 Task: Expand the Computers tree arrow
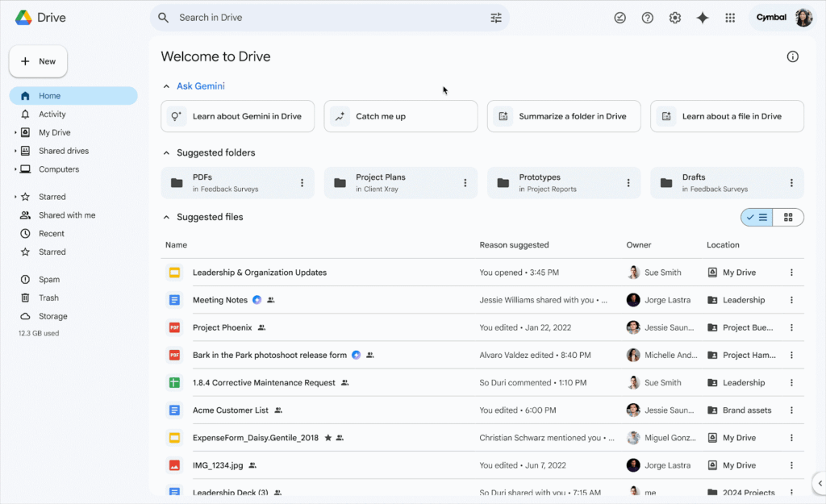pyautogui.click(x=15, y=169)
